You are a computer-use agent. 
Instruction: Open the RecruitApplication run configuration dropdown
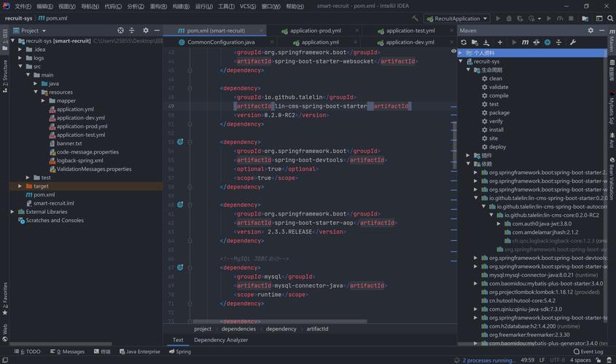click(456, 18)
